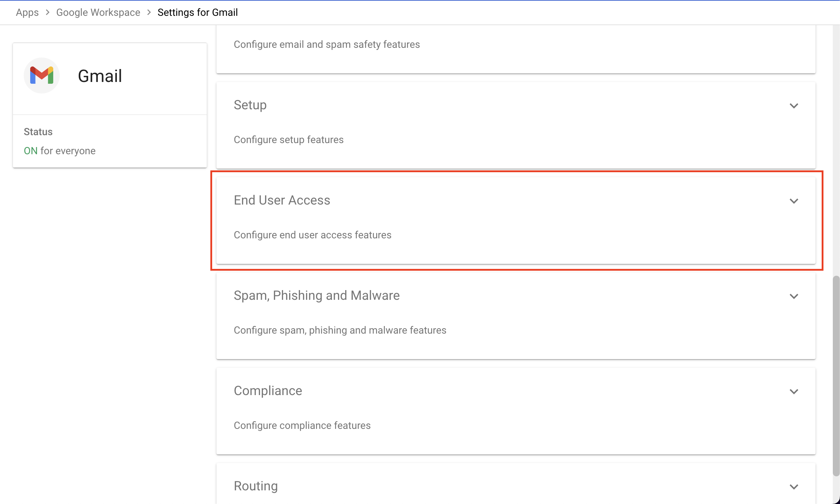Select the End User Access heading

click(x=282, y=200)
